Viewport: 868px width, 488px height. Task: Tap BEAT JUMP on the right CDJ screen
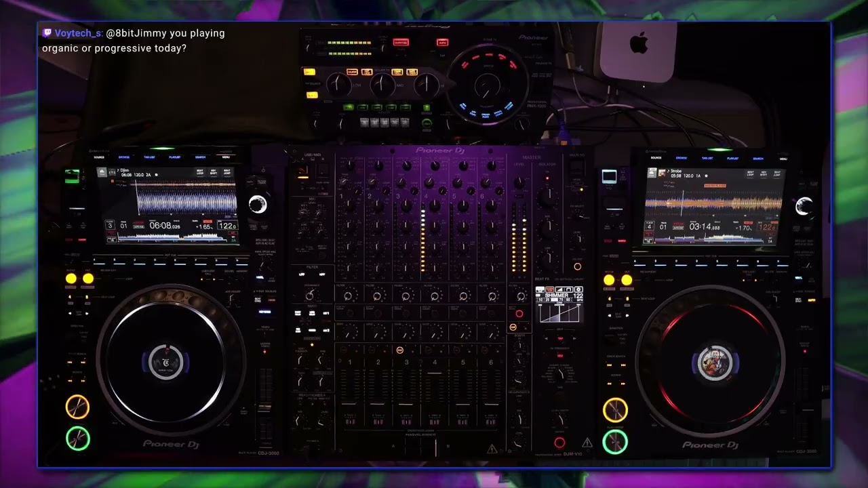(776, 174)
